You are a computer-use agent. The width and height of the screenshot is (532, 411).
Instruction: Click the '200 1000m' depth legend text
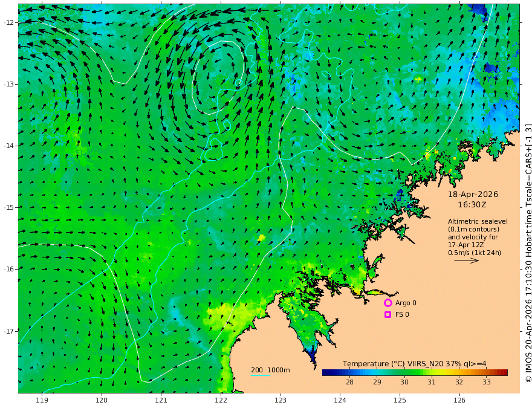[x=270, y=370]
